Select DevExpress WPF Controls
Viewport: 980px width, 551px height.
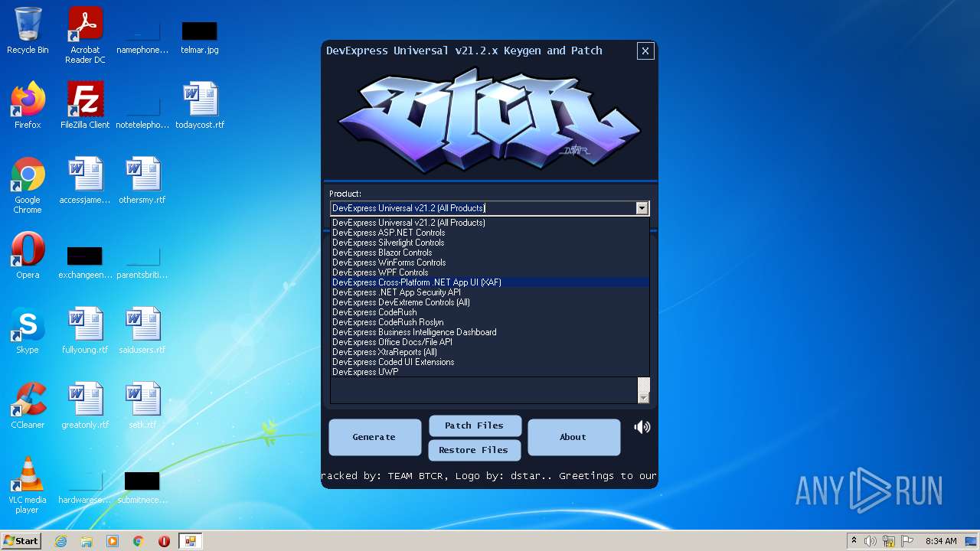click(489, 272)
